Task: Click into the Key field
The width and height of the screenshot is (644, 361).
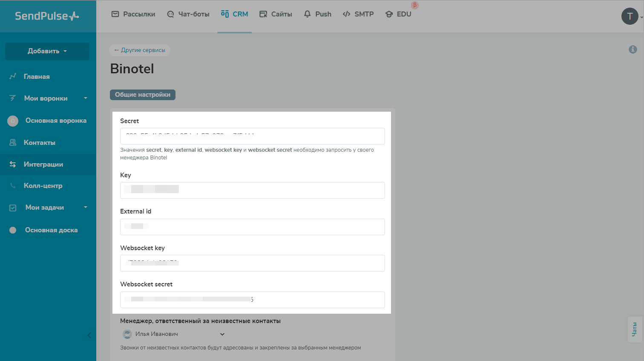Action: tap(253, 190)
